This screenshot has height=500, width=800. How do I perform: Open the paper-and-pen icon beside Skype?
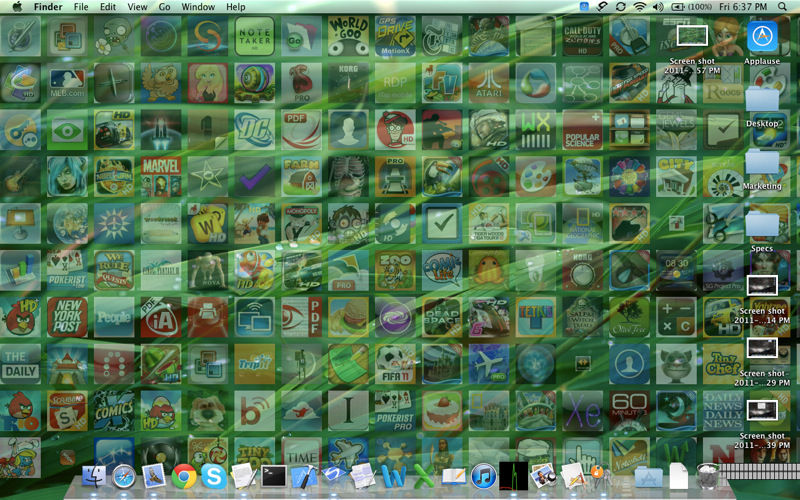pos(244,477)
